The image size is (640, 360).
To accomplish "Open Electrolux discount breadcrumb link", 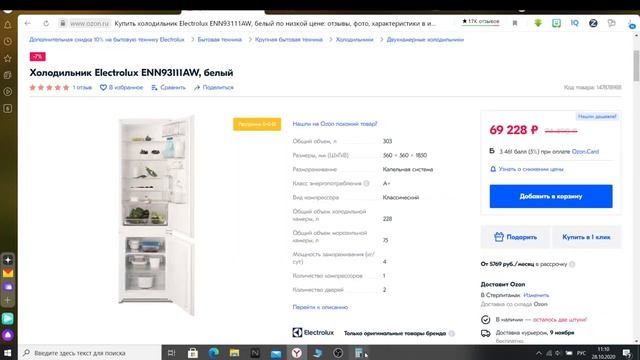I will 107,40.
